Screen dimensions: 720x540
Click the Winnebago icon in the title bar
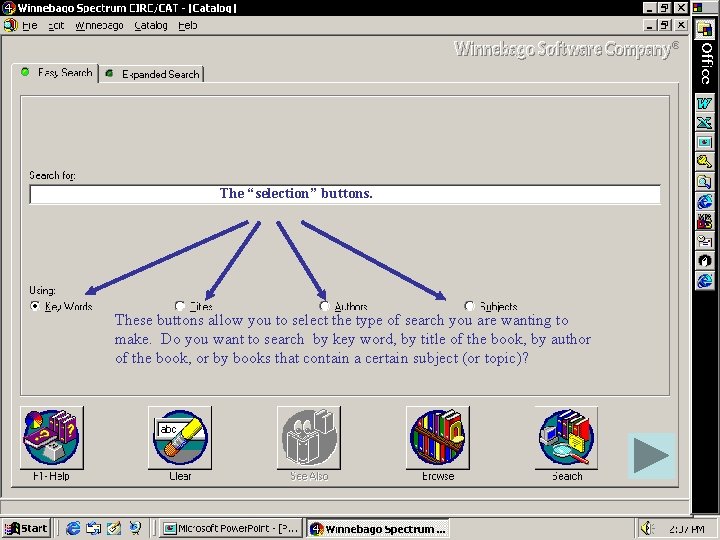point(8,8)
